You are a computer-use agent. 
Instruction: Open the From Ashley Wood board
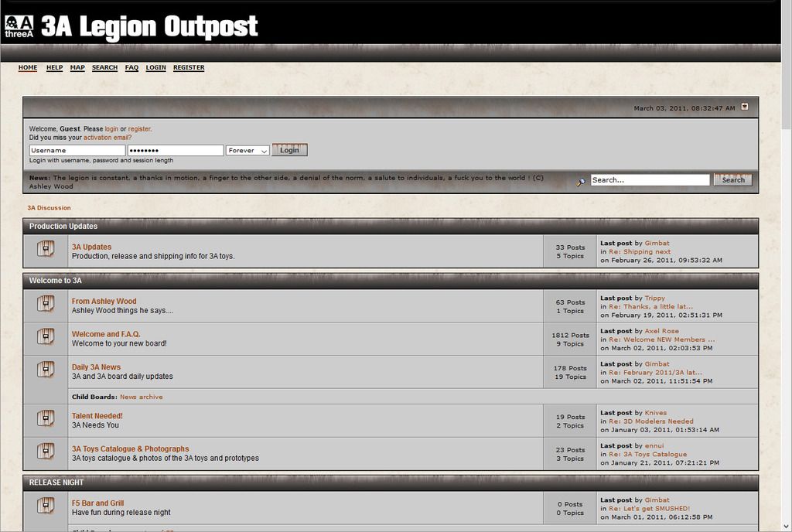click(104, 302)
